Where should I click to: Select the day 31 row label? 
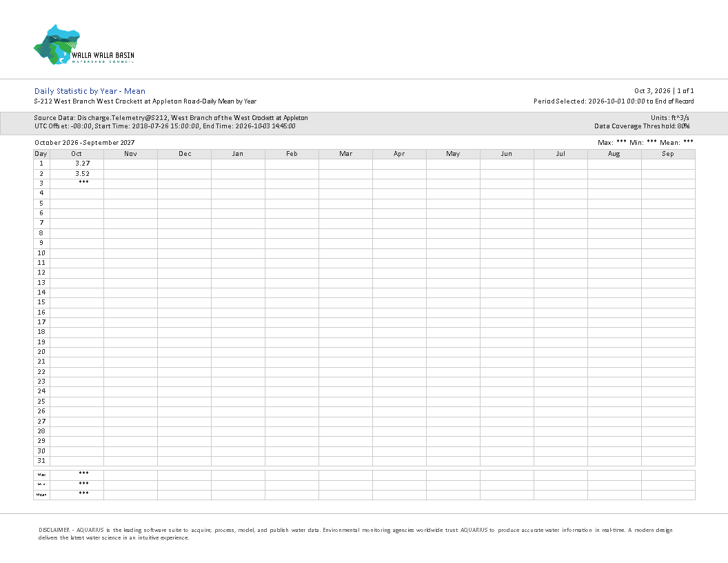pyautogui.click(x=41, y=461)
